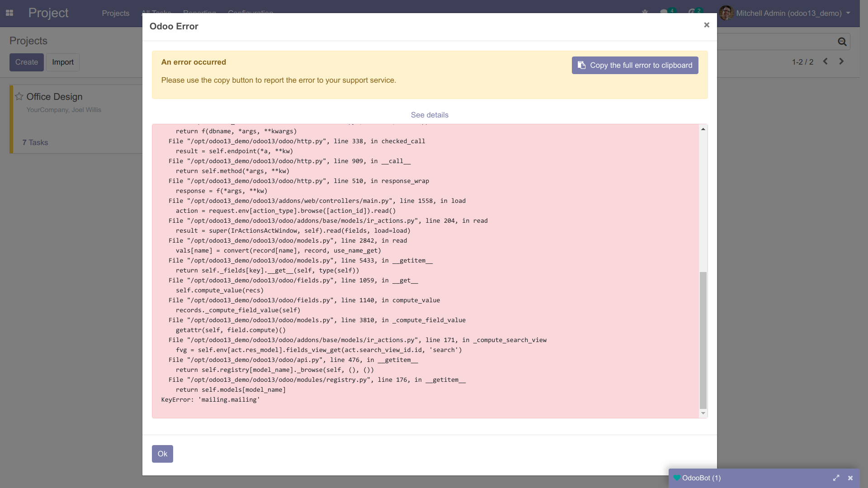Click the traceback scrollbar thumb
868x488 pixels.
703,340
